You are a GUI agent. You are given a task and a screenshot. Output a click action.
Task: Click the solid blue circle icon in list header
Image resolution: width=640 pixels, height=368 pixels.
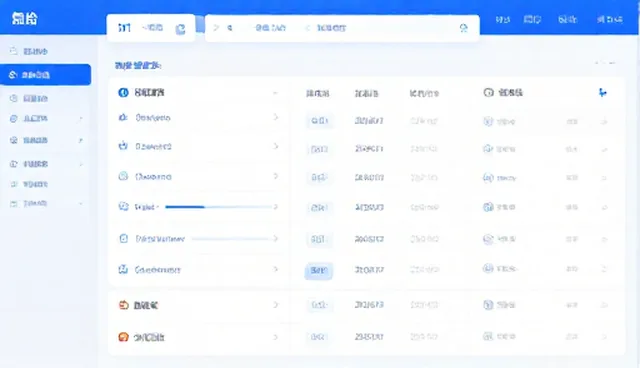click(x=123, y=93)
